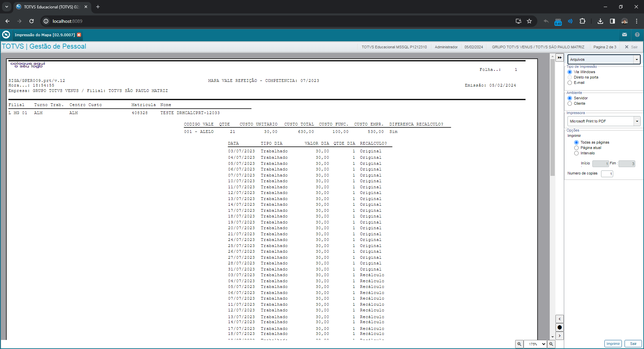Collapse the print options panel with double-arrow
Image resolution: width=644 pixels, height=349 pixels.
tap(560, 58)
